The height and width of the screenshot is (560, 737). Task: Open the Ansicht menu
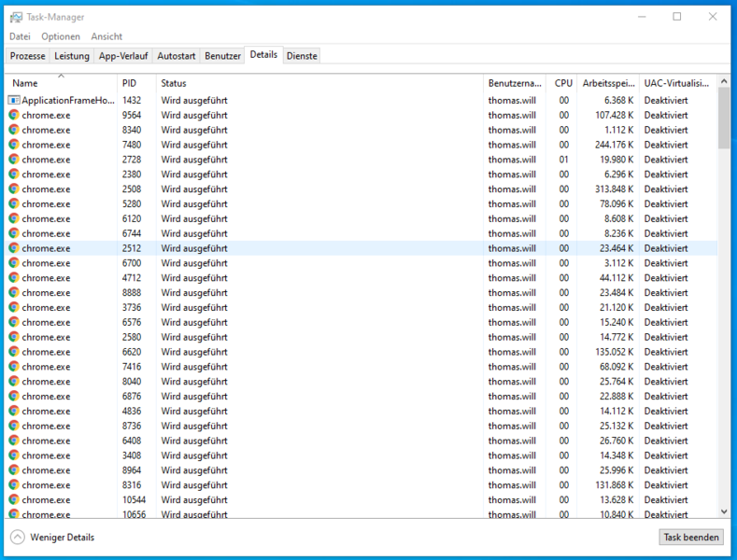point(106,36)
